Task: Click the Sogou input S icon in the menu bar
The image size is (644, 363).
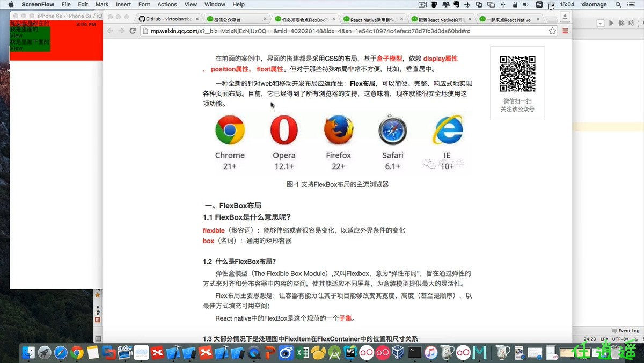Action: 539,4
